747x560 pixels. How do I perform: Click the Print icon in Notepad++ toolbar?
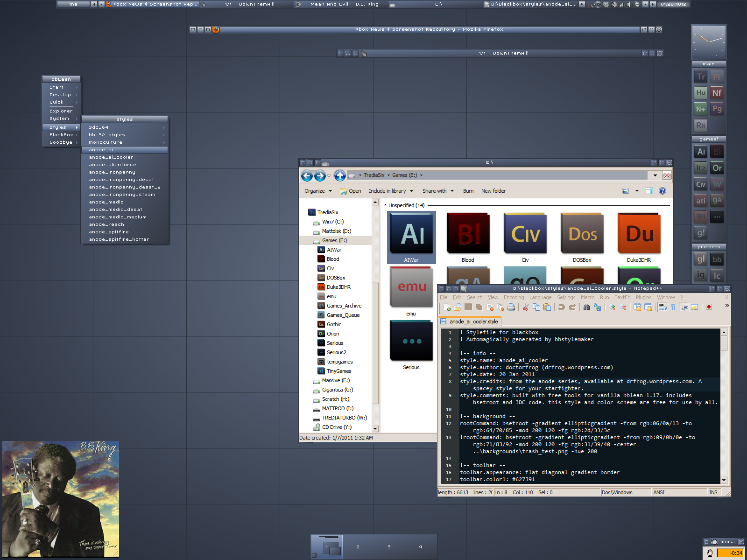click(x=511, y=307)
